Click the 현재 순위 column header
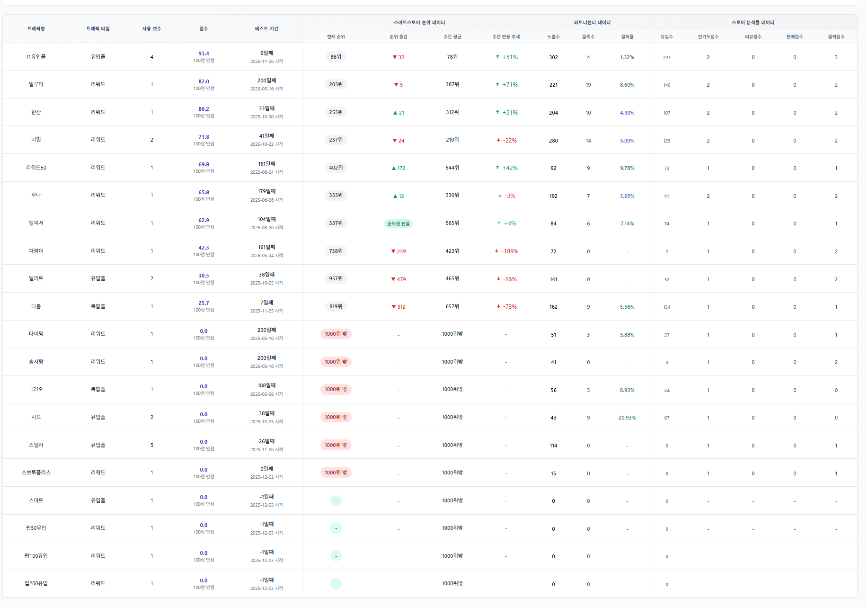Image resolution: width=868 pixels, height=607 pixels. click(336, 37)
